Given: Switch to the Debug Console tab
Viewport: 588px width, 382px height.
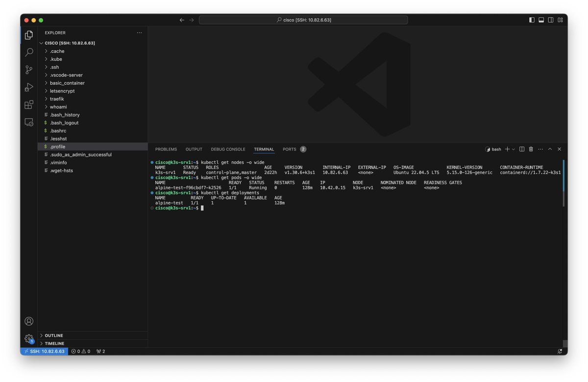Looking at the screenshot, I should [x=228, y=149].
